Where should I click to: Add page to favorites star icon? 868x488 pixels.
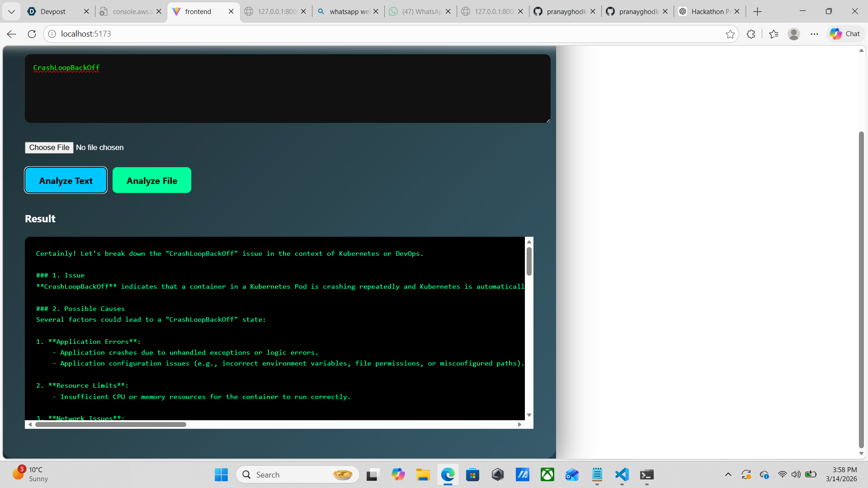730,34
